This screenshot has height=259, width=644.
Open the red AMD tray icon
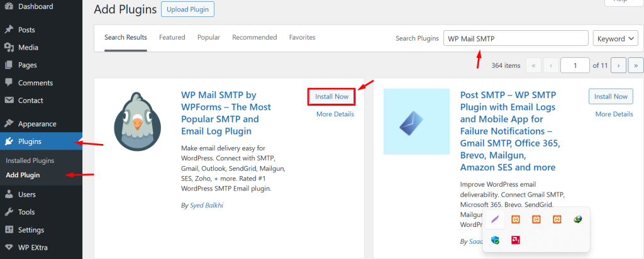(x=516, y=240)
